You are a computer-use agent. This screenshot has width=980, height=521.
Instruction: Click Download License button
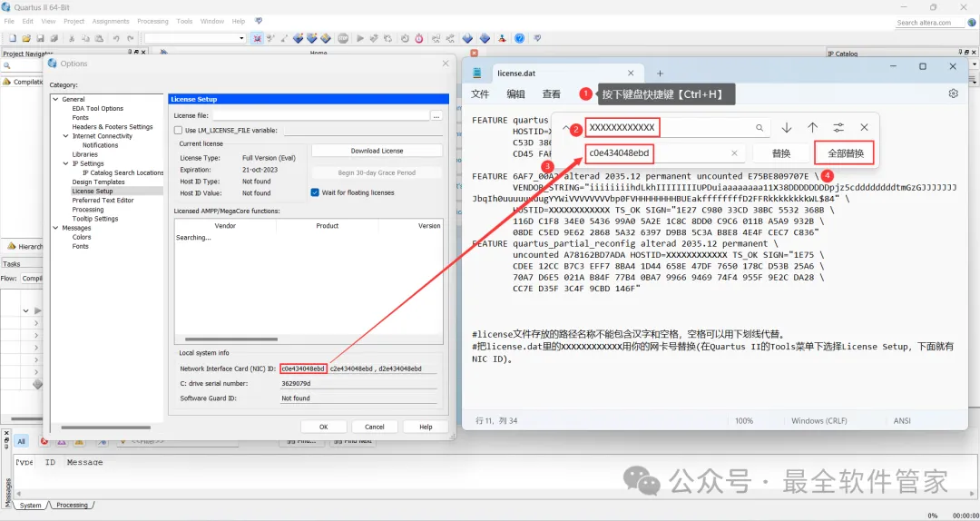coord(377,151)
